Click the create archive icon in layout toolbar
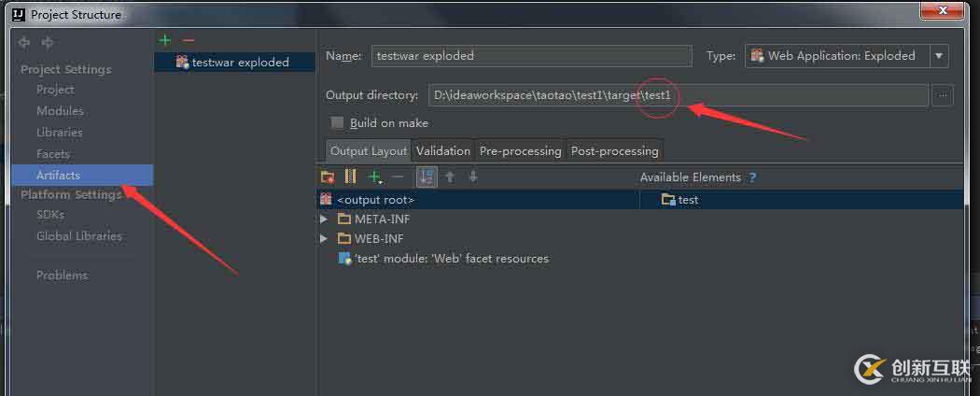Viewport: 980px width, 396px height. click(351, 177)
